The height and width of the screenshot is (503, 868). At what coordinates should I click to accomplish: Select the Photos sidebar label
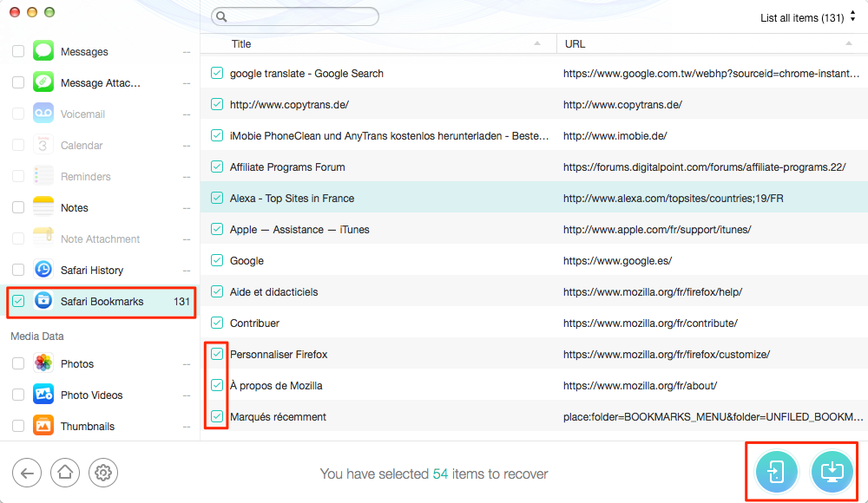click(x=77, y=363)
